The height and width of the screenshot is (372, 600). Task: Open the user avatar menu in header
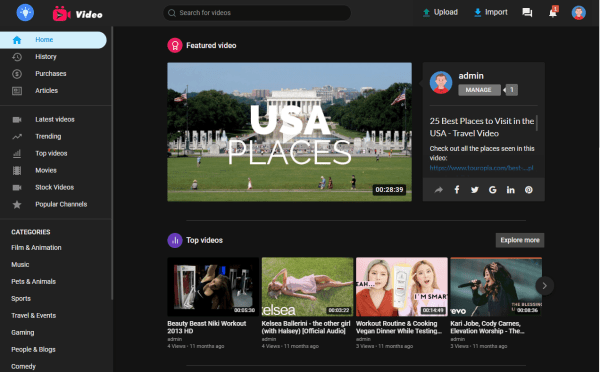click(579, 13)
